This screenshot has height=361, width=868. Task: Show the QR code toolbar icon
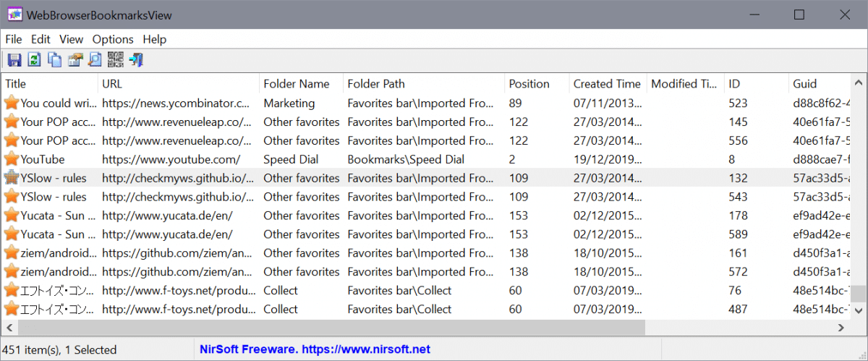tap(115, 60)
